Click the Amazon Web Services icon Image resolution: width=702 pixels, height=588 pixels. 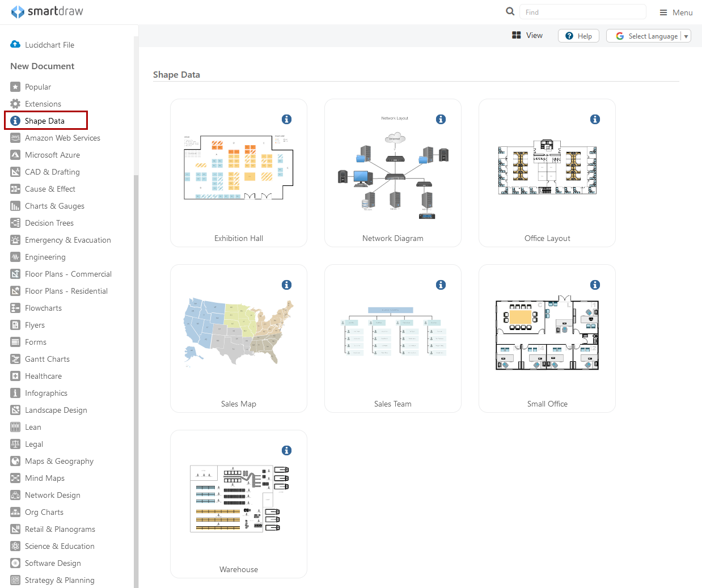coord(15,138)
